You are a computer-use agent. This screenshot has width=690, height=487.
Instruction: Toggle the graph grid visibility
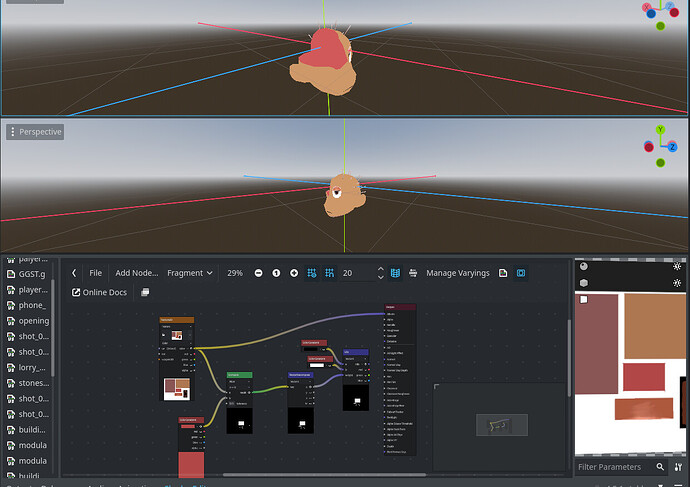(x=311, y=273)
